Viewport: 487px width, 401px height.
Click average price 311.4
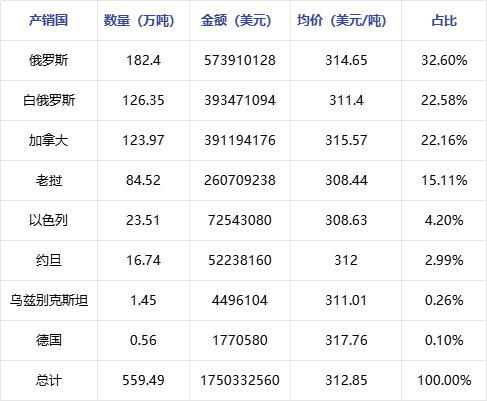tap(346, 100)
